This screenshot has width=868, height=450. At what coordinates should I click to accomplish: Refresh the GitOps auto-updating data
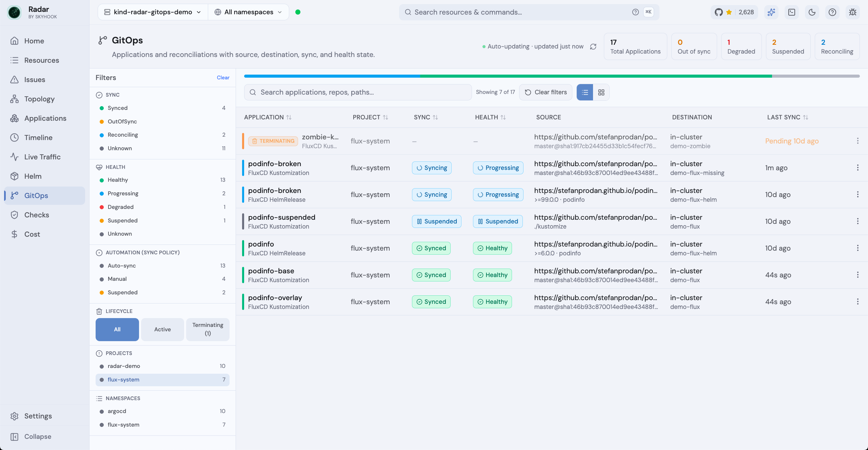coord(593,46)
